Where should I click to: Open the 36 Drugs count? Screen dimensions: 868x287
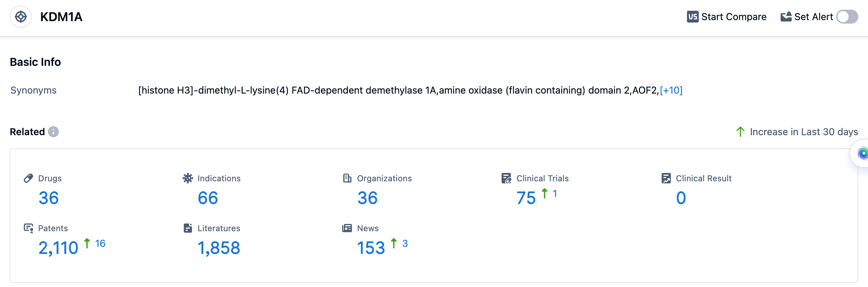click(x=49, y=198)
